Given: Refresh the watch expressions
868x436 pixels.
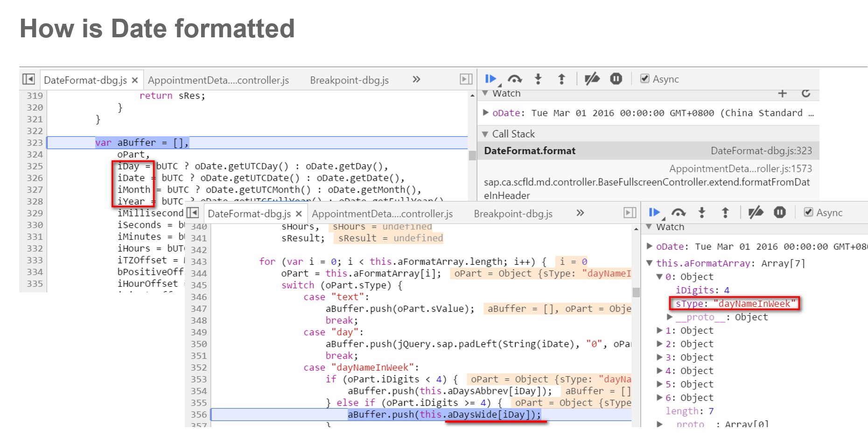Looking at the screenshot, I should (806, 93).
